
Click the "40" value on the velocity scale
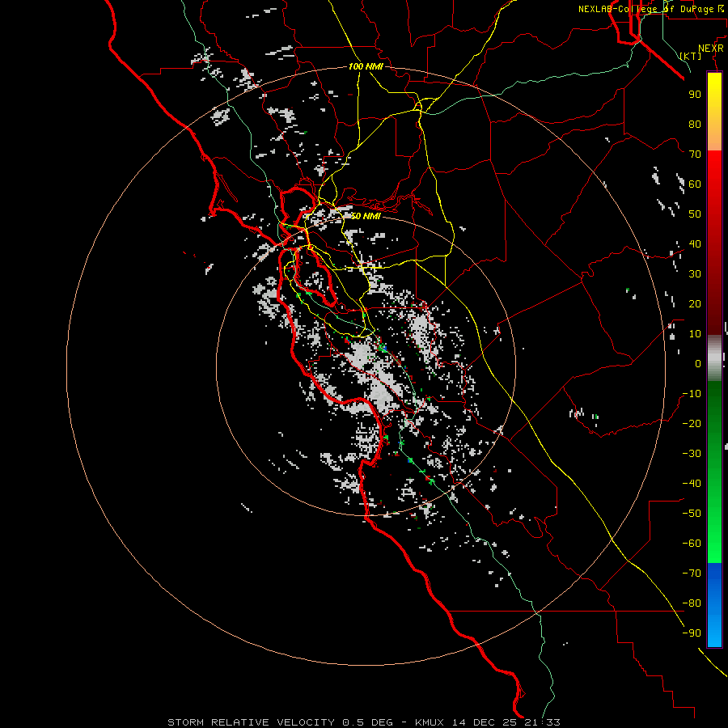coord(695,243)
